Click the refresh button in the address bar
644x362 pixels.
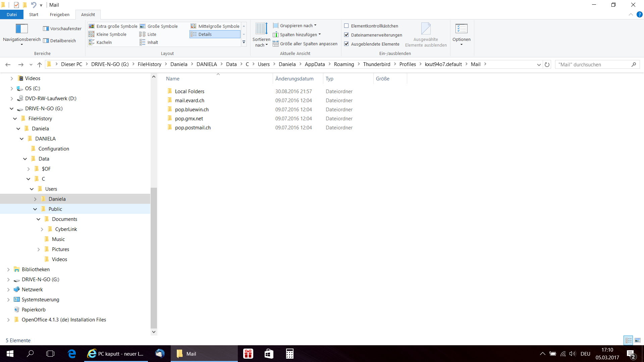point(547,65)
